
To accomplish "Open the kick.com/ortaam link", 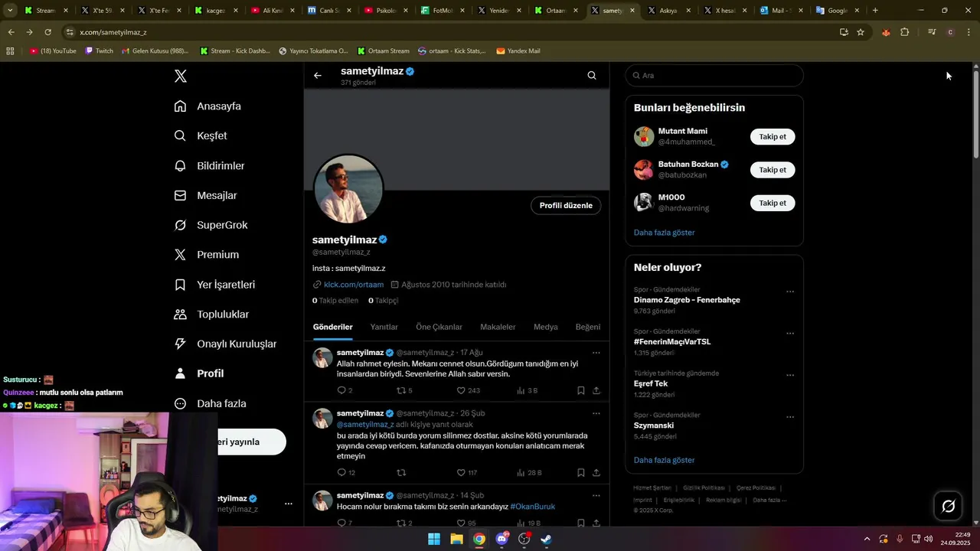I will pyautogui.click(x=354, y=285).
